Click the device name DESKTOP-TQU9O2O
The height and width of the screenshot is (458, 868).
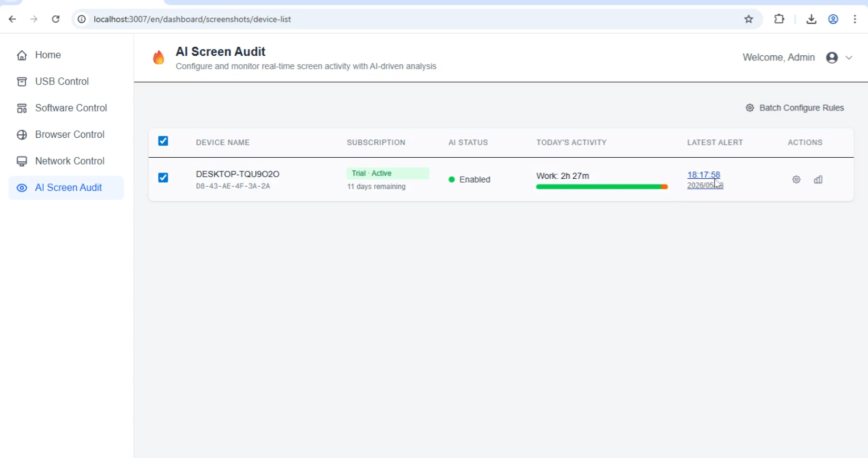pyautogui.click(x=237, y=174)
